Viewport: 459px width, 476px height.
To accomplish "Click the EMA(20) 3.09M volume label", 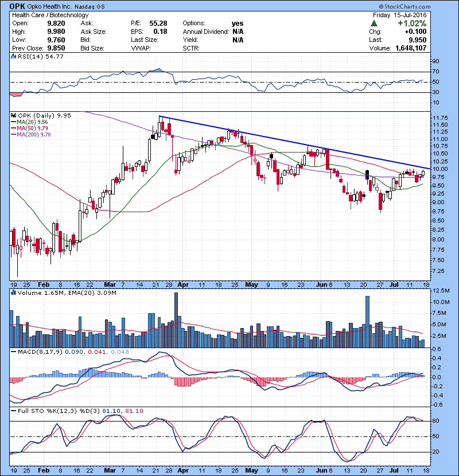I will 92,293.
